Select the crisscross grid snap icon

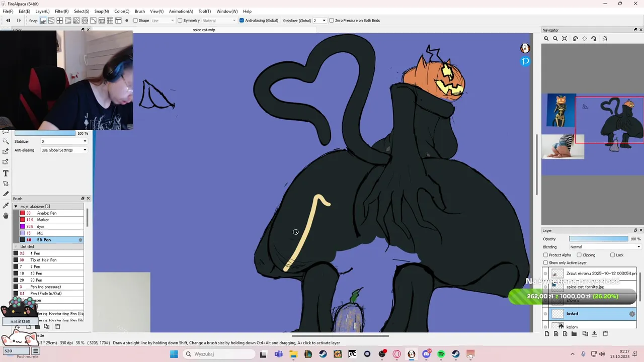pos(59,21)
